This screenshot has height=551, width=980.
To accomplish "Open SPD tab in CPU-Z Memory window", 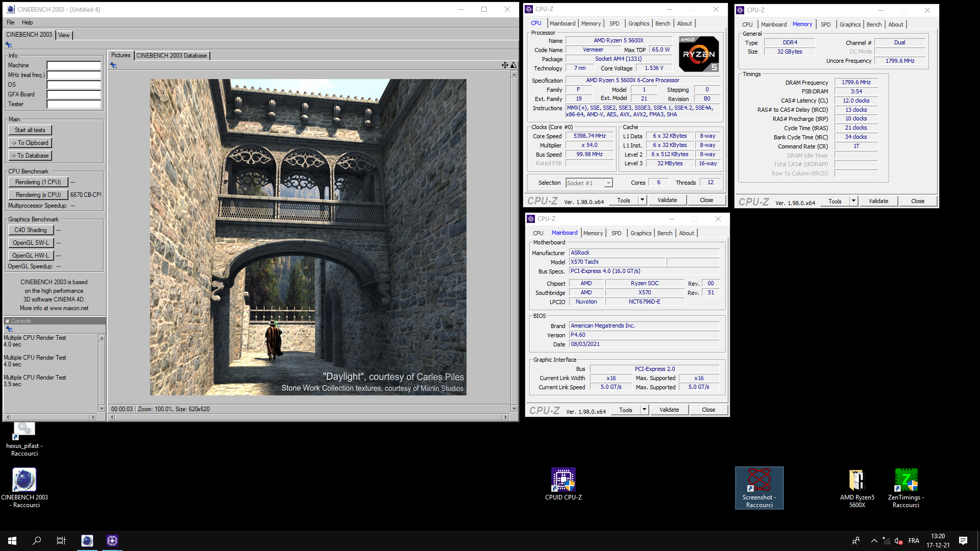I will coord(826,24).
